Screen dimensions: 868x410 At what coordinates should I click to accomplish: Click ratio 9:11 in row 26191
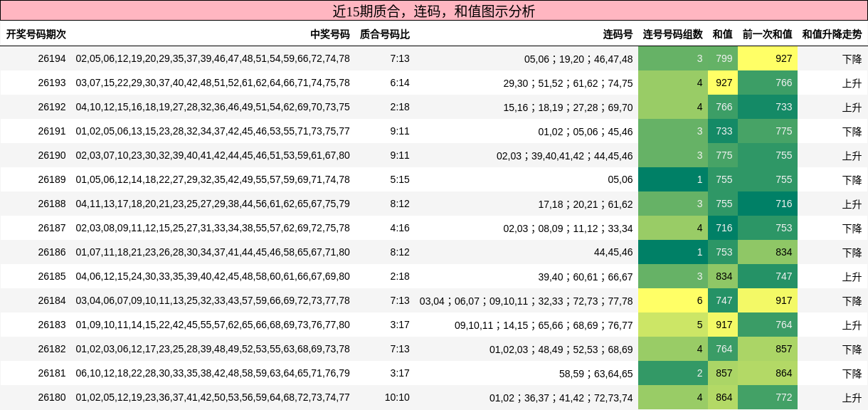[400, 131]
